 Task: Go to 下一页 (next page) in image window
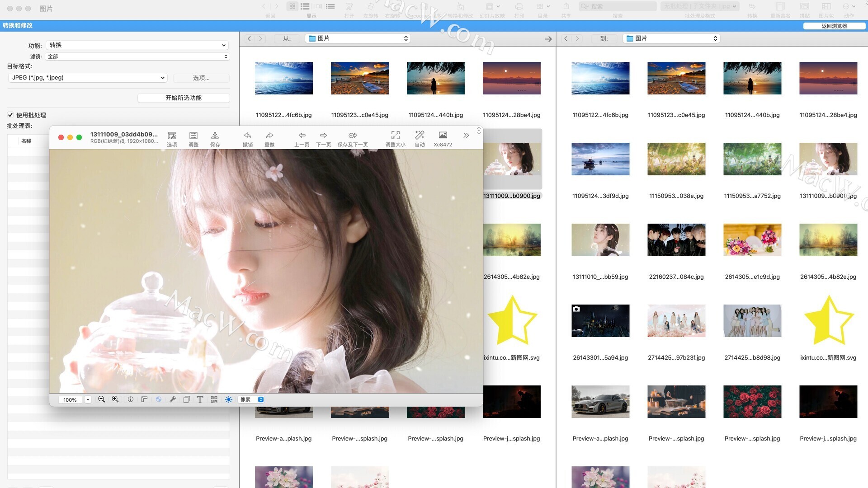[x=324, y=139]
